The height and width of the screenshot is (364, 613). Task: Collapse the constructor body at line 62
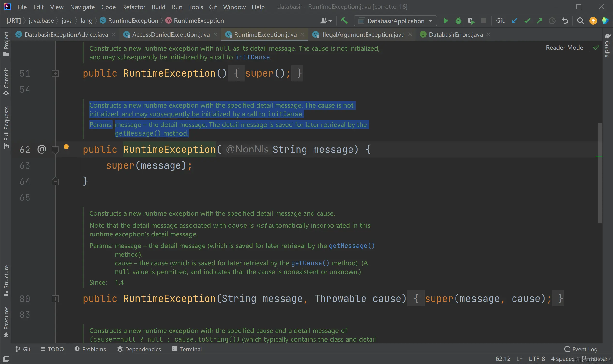tap(55, 149)
